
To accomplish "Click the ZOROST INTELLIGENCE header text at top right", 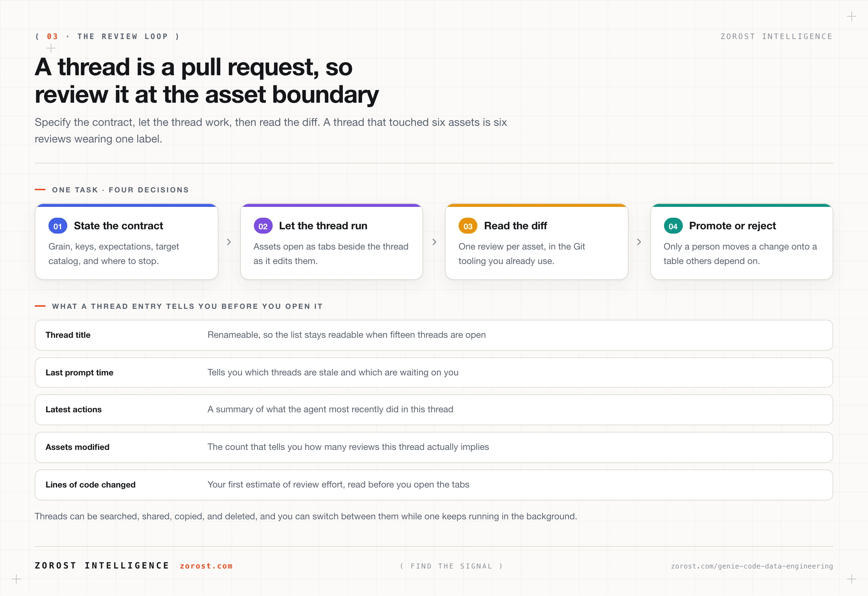I will pyautogui.click(x=776, y=37).
